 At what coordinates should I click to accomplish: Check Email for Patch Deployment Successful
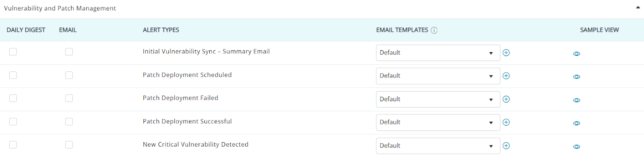tap(69, 122)
